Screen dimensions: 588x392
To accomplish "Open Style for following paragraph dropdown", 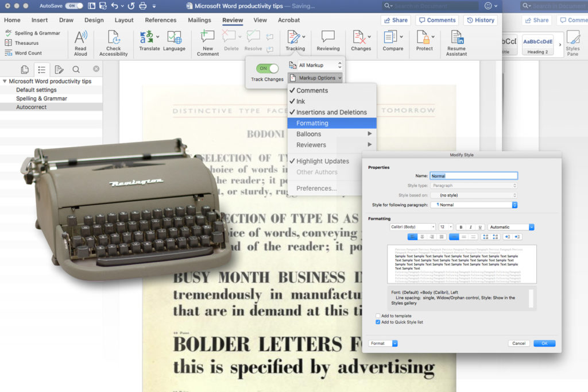I will point(474,205).
